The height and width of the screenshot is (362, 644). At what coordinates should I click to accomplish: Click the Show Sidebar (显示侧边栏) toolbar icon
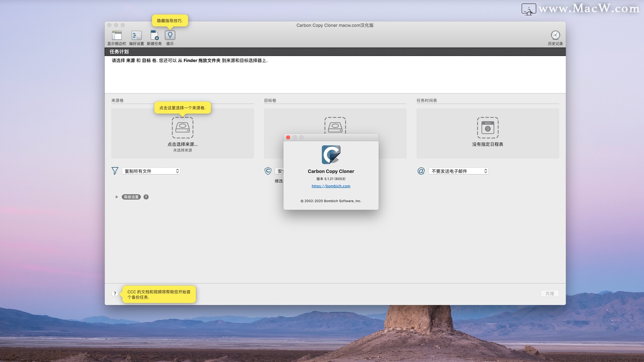117,36
